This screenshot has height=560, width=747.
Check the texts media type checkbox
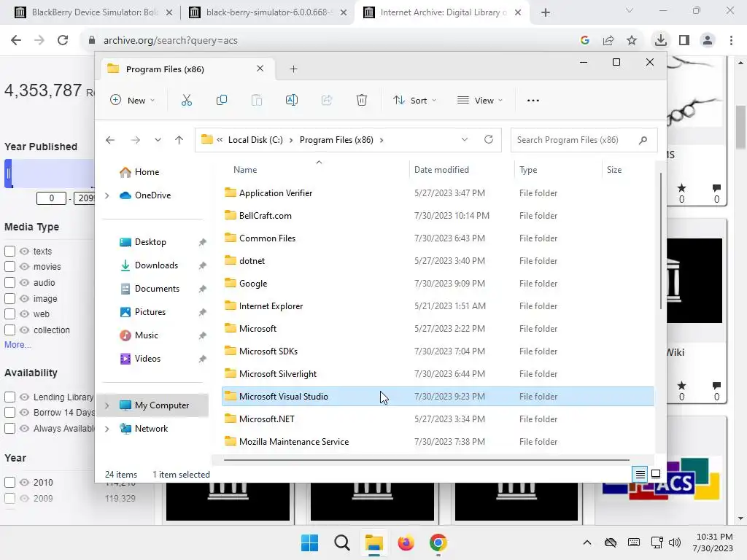point(9,251)
